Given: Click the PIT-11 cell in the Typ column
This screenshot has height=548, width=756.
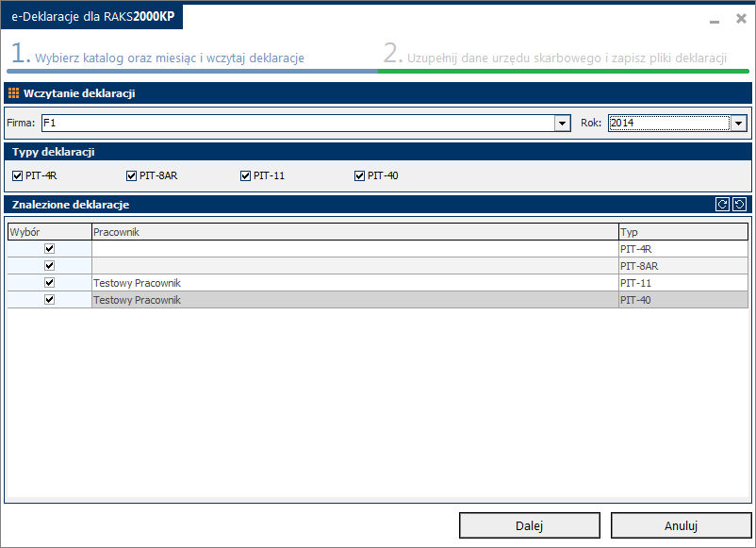Looking at the screenshot, I should (683, 283).
